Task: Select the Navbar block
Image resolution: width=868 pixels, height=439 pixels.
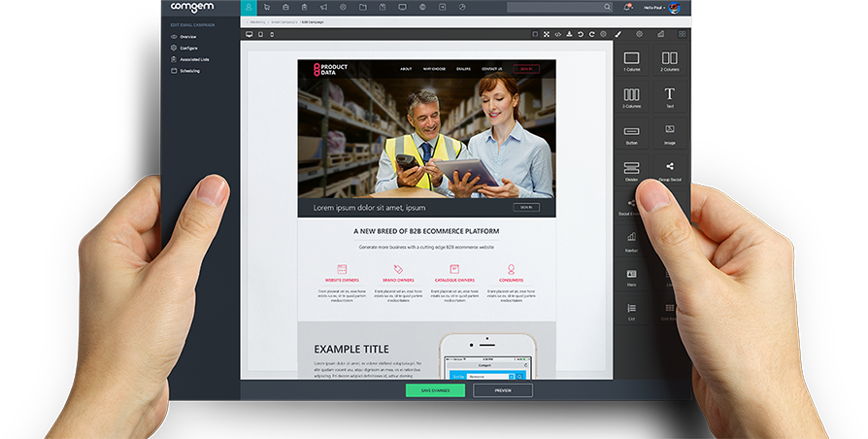Action: pyautogui.click(x=632, y=242)
